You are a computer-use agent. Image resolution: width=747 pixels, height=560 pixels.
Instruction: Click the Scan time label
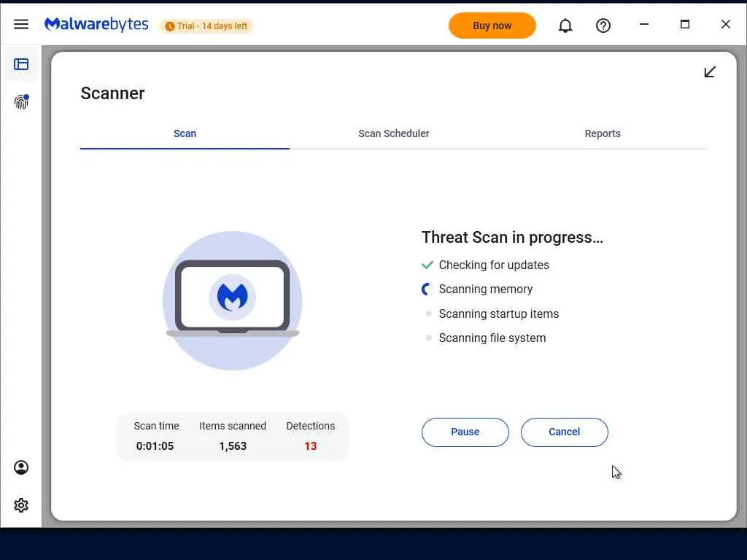point(156,426)
